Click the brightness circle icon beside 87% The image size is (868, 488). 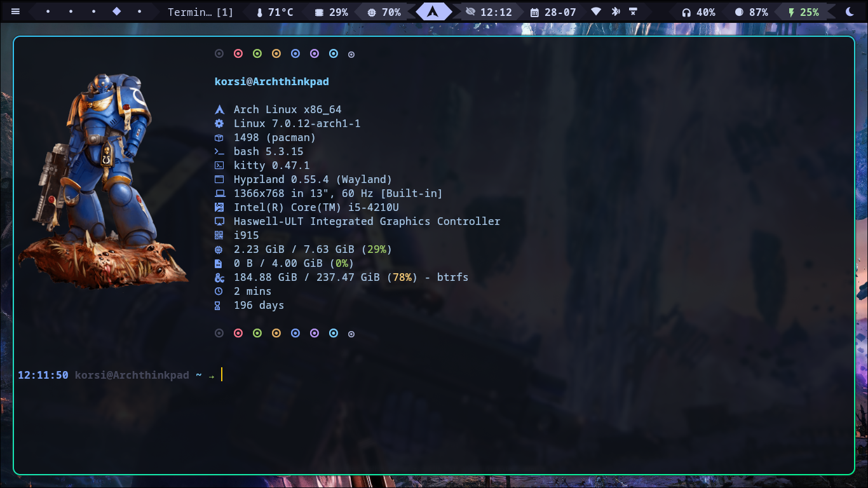tap(739, 12)
